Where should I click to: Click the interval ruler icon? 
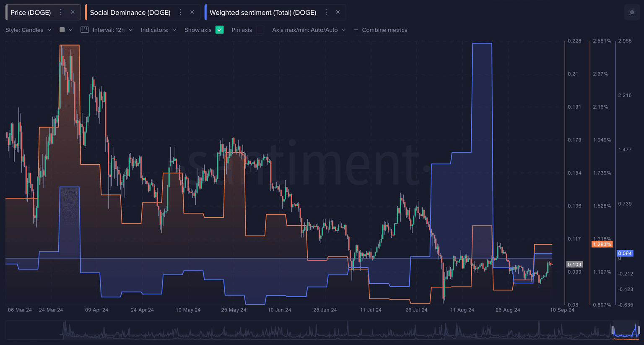click(85, 30)
